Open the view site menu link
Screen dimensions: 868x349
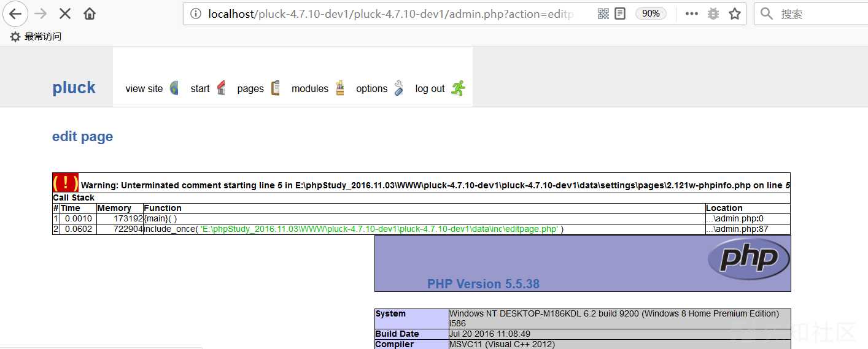144,88
